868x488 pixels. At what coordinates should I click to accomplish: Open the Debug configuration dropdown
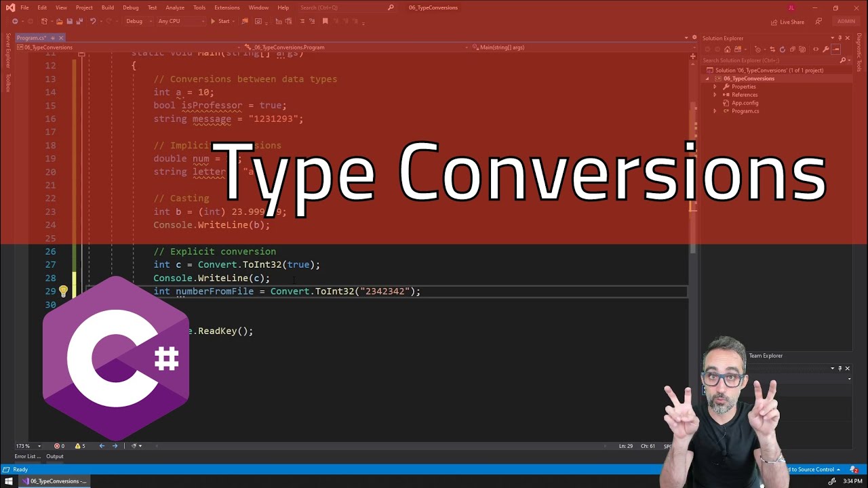[138, 21]
